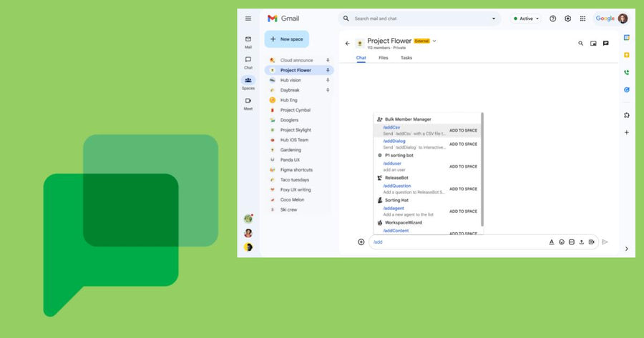Open the threads panel icon
Screen dimensions: 644x338
(x=606, y=43)
